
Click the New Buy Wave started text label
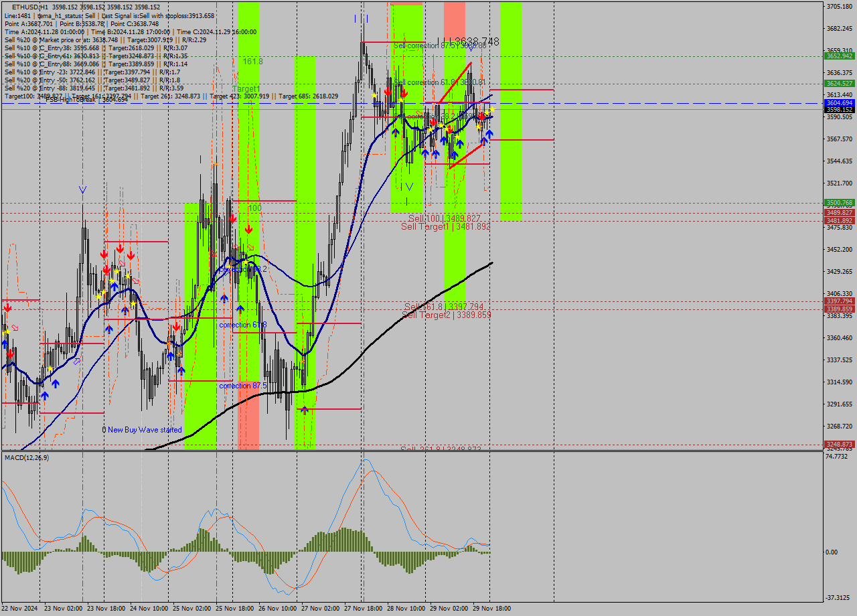coord(143,429)
